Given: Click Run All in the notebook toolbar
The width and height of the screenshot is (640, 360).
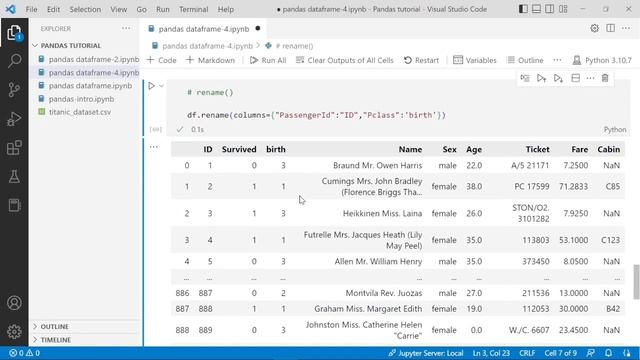Looking at the screenshot, I should pos(268,60).
